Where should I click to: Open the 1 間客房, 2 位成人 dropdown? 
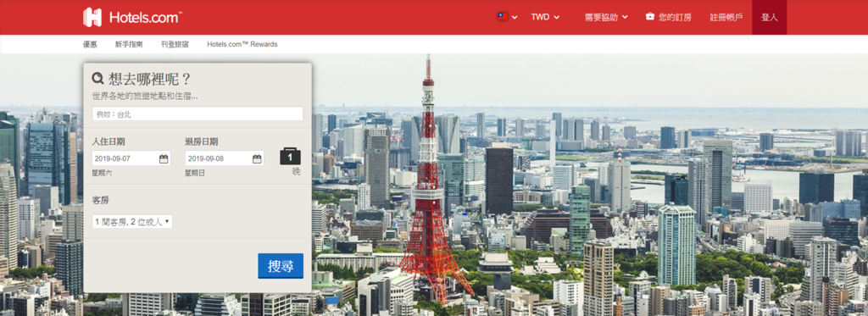pyautogui.click(x=131, y=222)
